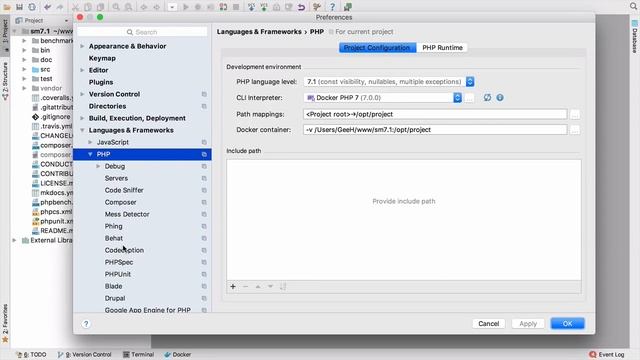The image size is (640, 360).
Task: Select Mess Detector settings
Action: pos(127,214)
